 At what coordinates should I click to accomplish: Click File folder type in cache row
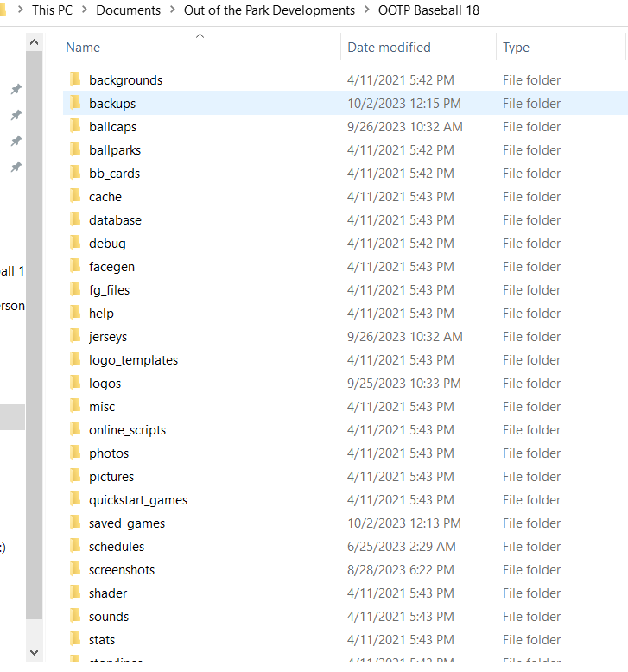pos(531,197)
